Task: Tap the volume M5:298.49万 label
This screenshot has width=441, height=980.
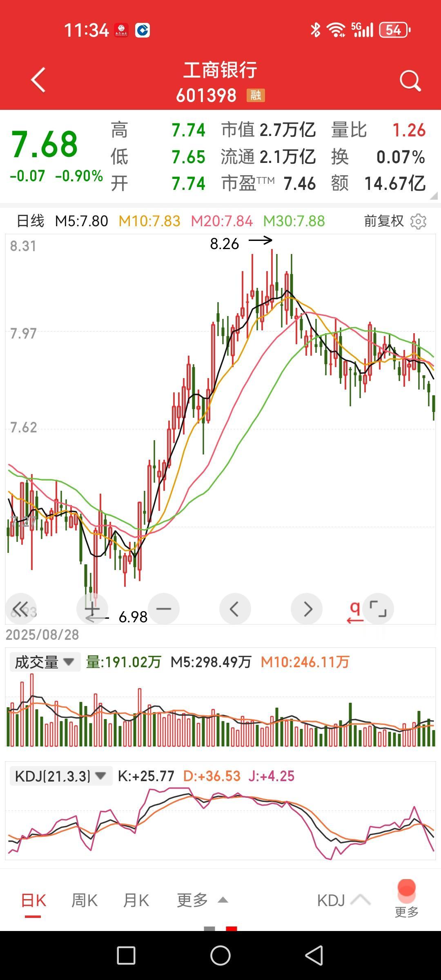Action: pyautogui.click(x=211, y=662)
